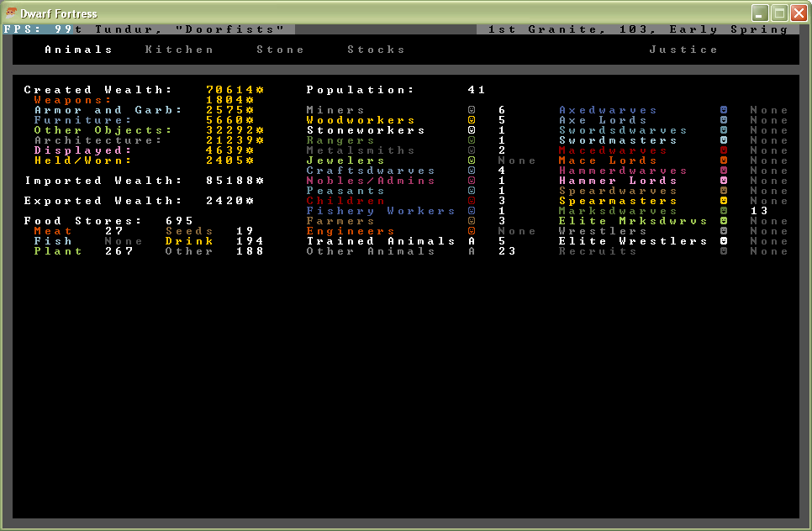This screenshot has width=812, height=531.
Task: Switch to the Kitchen tab
Action: [x=180, y=50]
